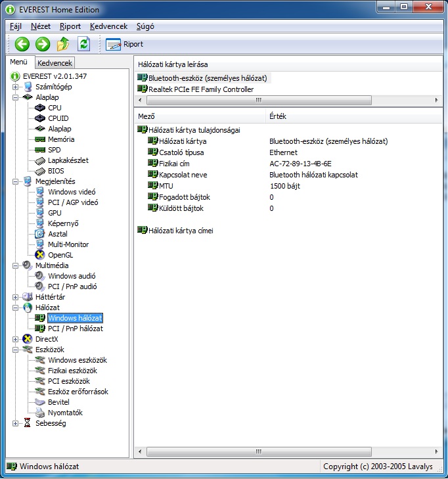Select the SPD memory module icon
Viewport: 448px width, 479px height.
pos(40,150)
